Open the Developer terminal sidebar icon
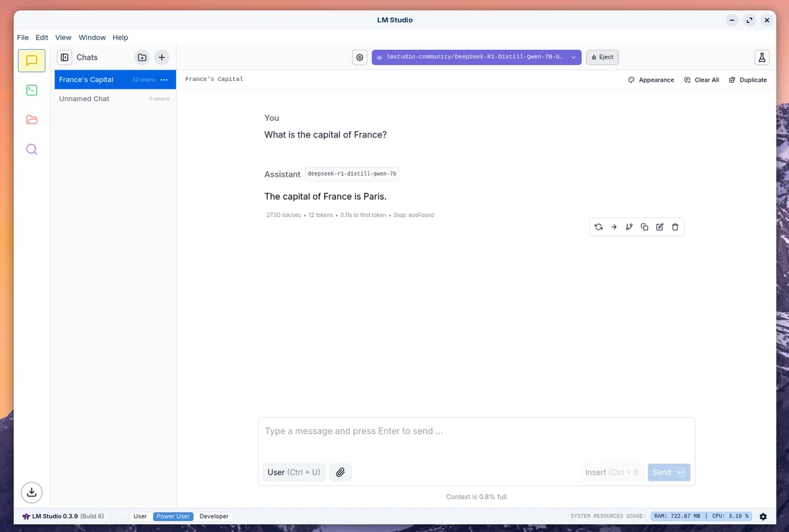Screen dimensions: 789x532 click(32, 90)
